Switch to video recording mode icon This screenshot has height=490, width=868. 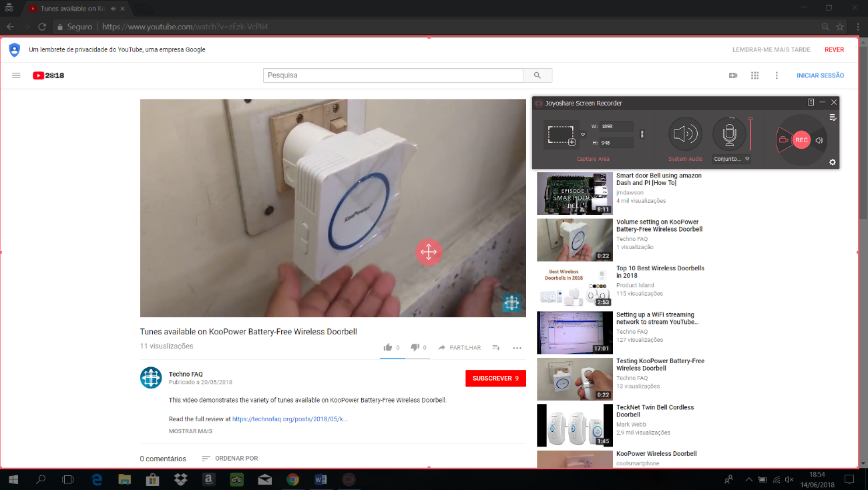[783, 140]
